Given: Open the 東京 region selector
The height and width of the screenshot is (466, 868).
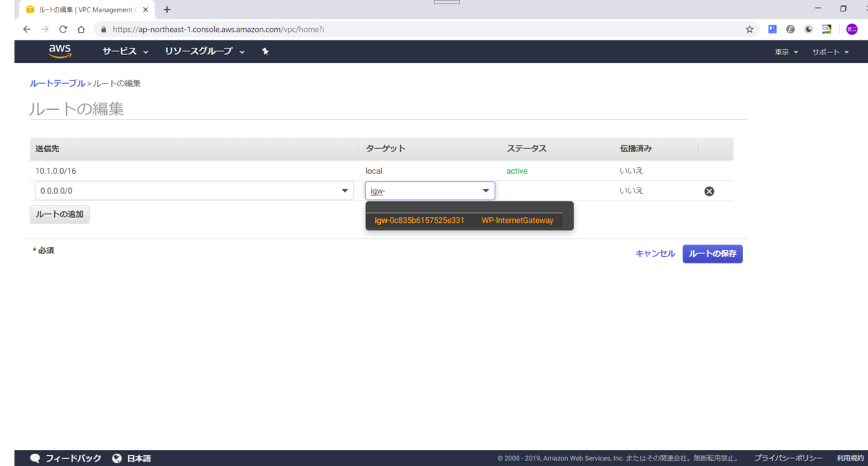Looking at the screenshot, I should click(x=786, y=52).
